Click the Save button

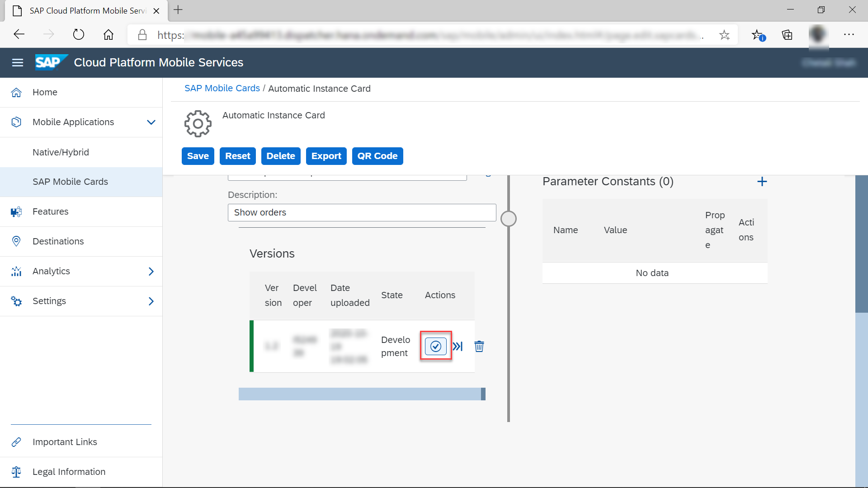[198, 156]
